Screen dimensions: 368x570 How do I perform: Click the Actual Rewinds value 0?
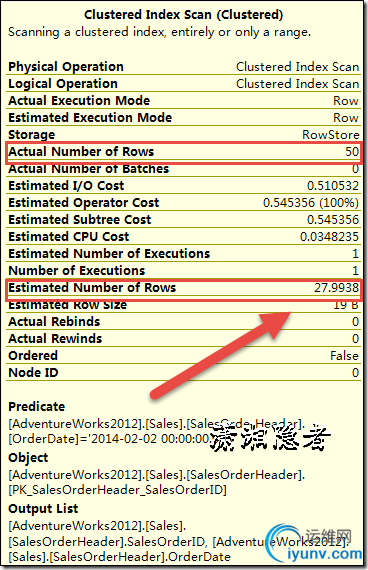click(355, 339)
